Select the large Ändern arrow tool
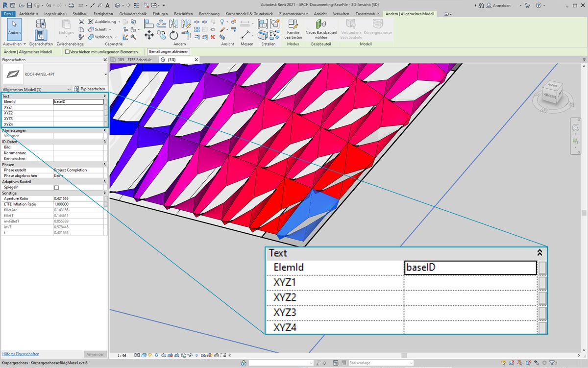This screenshot has height=368, width=588. point(14,29)
